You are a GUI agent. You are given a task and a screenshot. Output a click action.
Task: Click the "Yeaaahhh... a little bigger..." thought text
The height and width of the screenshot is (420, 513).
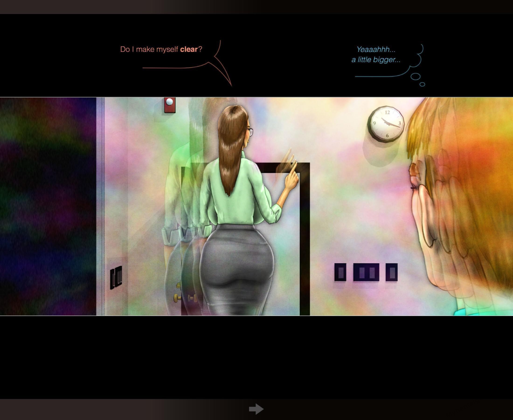click(376, 54)
